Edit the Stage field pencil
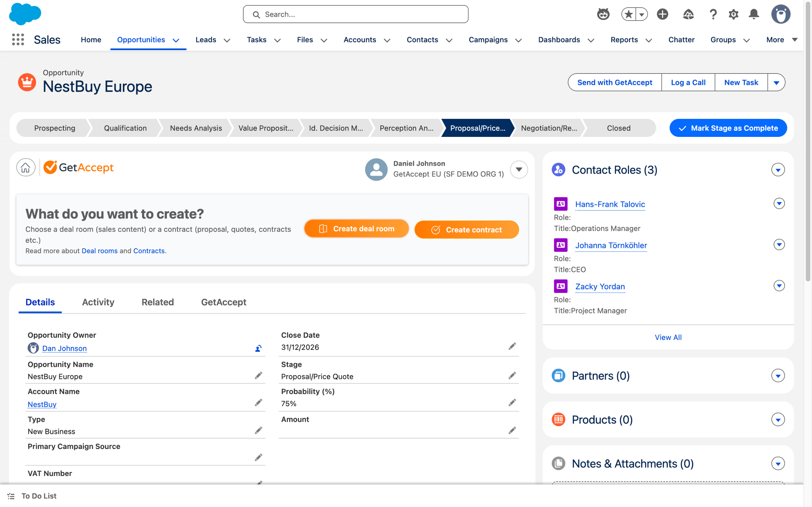The width and height of the screenshot is (812, 507). pos(512,375)
